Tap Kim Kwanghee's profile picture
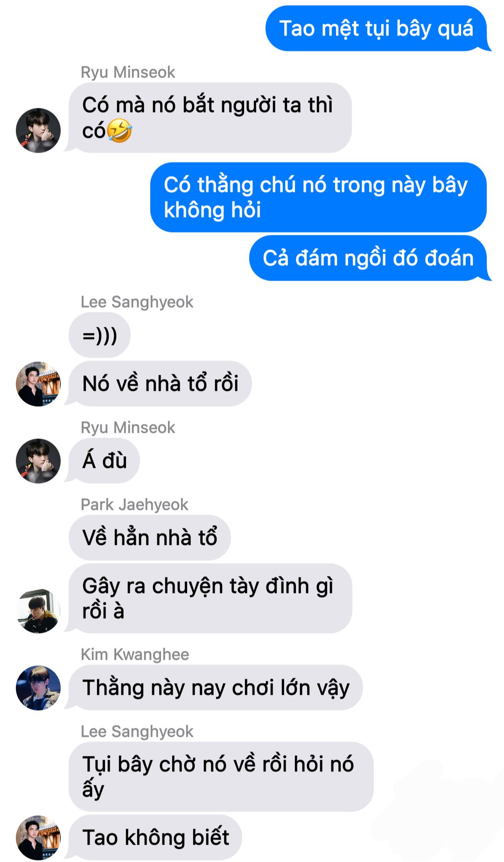 pyautogui.click(x=38, y=688)
